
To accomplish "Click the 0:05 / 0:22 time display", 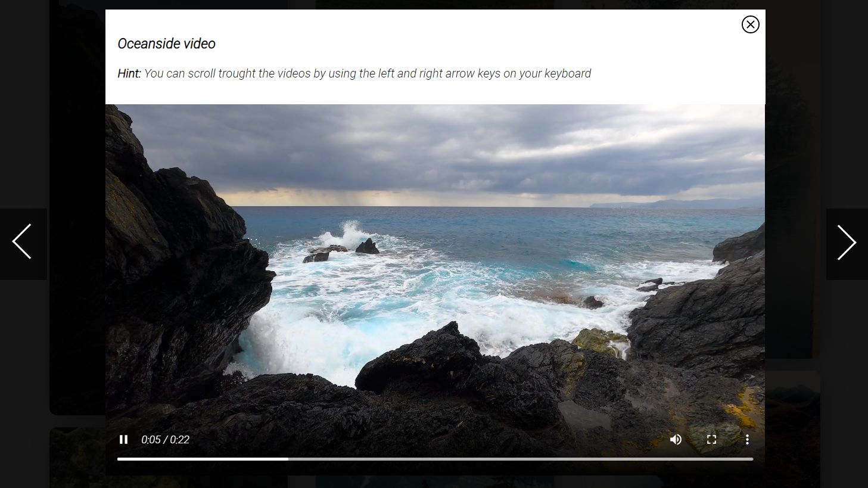I will [x=165, y=440].
